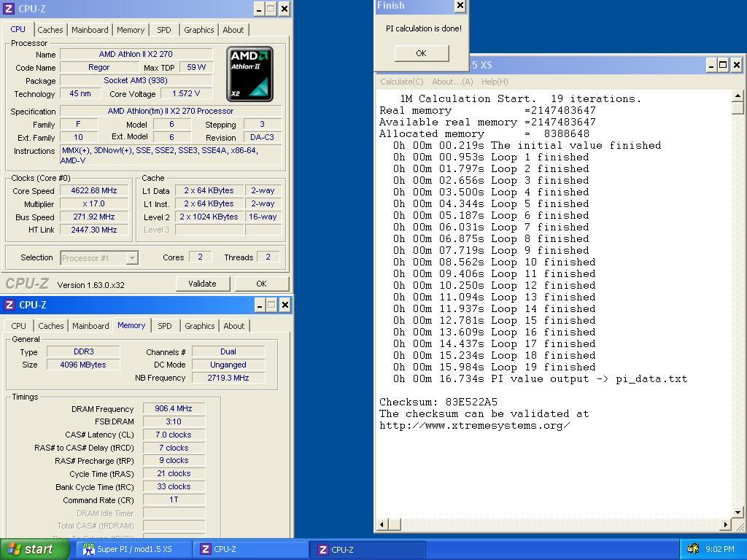Click the AMD Athlon II X2 processor logo
Viewport: 747px width, 560px height.
249,74
